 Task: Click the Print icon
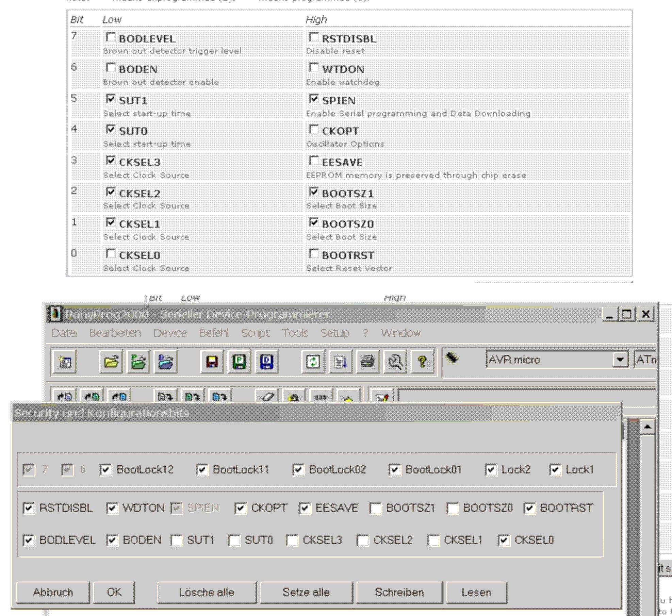[x=367, y=361]
